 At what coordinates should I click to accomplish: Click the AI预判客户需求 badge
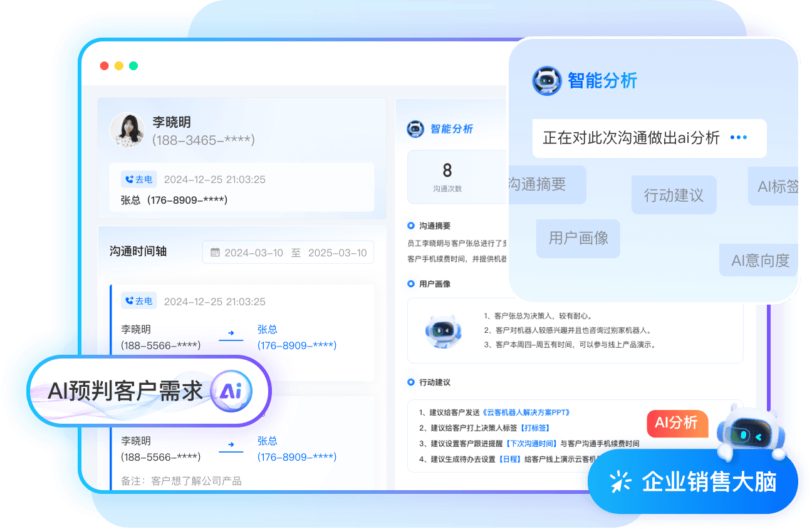(x=150, y=391)
